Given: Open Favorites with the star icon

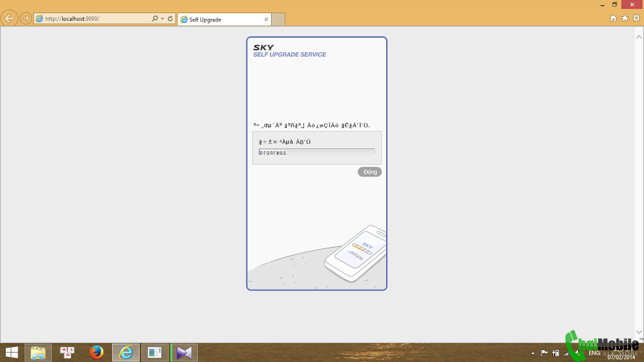Looking at the screenshot, I should pos(625,18).
